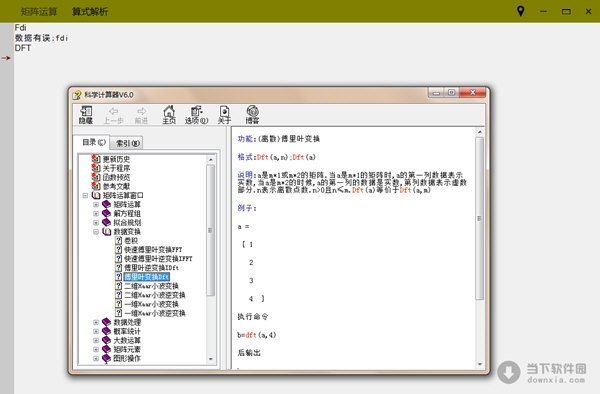
Task: Click the open book icon of 矩阵运算窗口
Action: pos(96,195)
